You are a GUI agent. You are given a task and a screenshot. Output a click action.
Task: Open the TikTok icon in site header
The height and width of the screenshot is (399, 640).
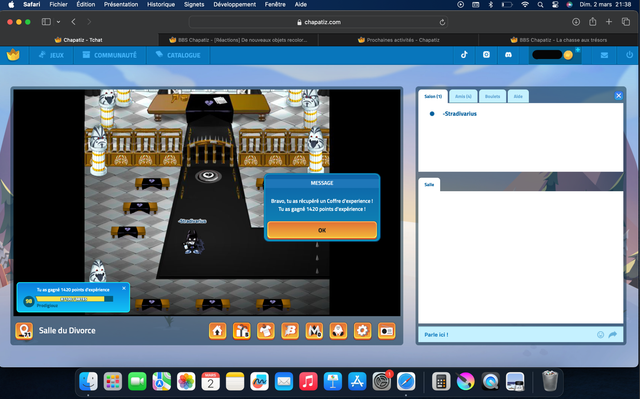tap(464, 55)
